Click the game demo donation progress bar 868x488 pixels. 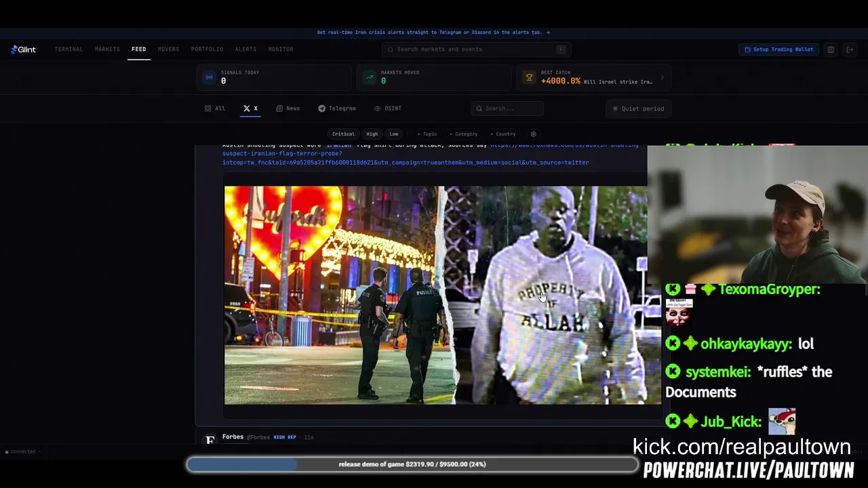coord(412,464)
